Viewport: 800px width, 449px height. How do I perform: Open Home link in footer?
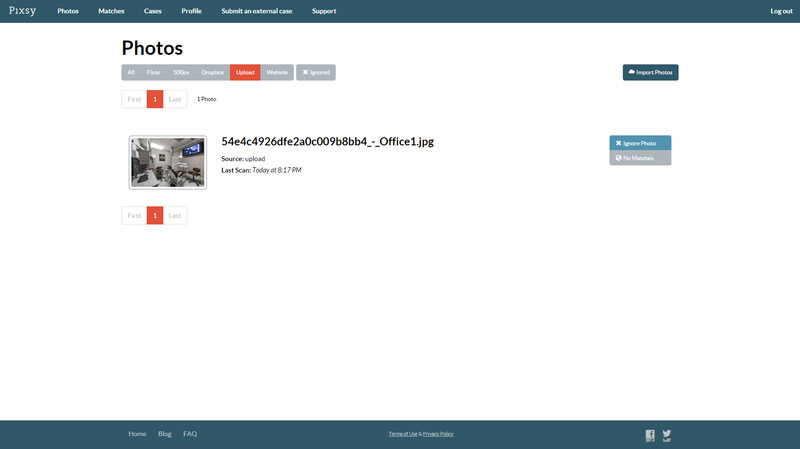[x=137, y=434]
